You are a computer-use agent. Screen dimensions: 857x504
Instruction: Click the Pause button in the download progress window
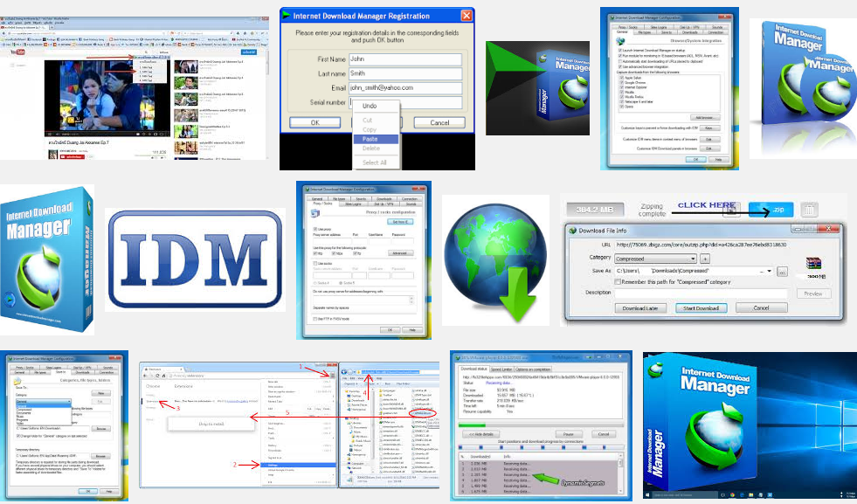click(569, 434)
